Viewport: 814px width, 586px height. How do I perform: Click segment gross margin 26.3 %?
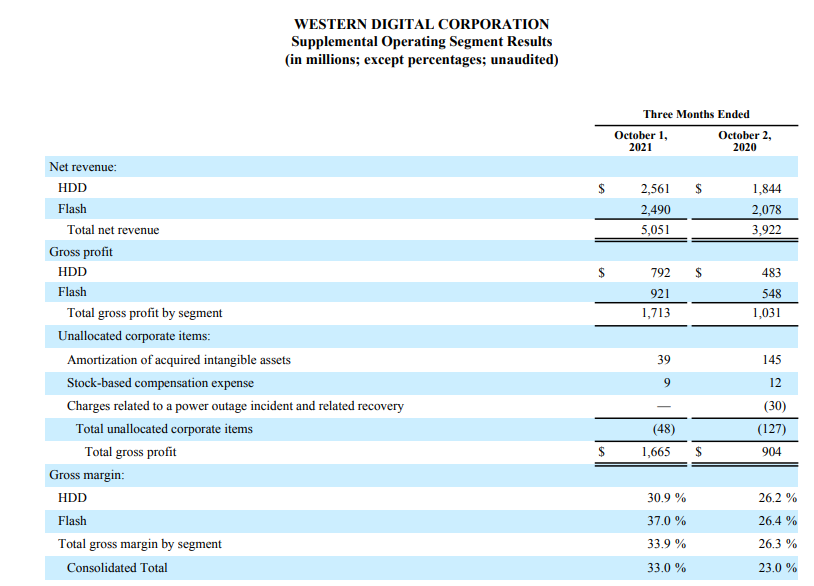tap(777, 544)
